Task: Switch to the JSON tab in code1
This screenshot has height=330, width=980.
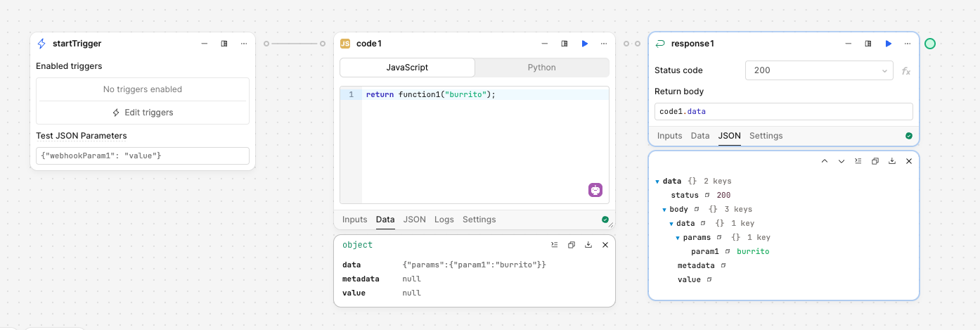Action: pyautogui.click(x=415, y=220)
